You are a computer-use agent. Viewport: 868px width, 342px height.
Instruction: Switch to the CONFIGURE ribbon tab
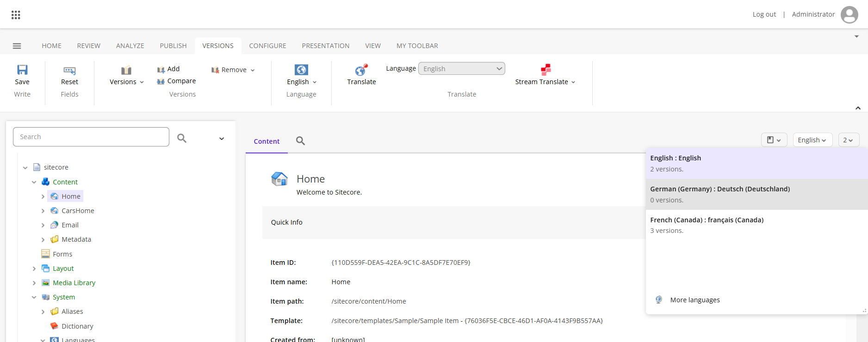pos(267,46)
